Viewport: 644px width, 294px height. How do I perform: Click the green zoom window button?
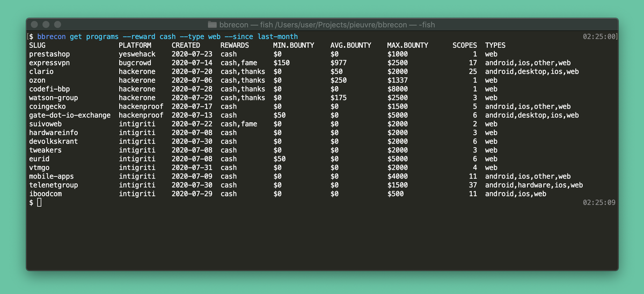(57, 25)
